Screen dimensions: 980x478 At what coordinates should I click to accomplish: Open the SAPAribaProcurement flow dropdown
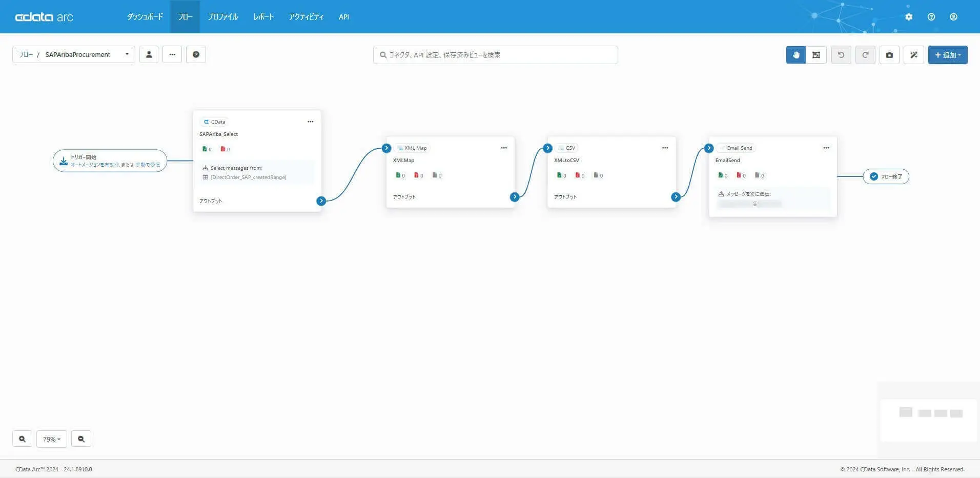74,54
